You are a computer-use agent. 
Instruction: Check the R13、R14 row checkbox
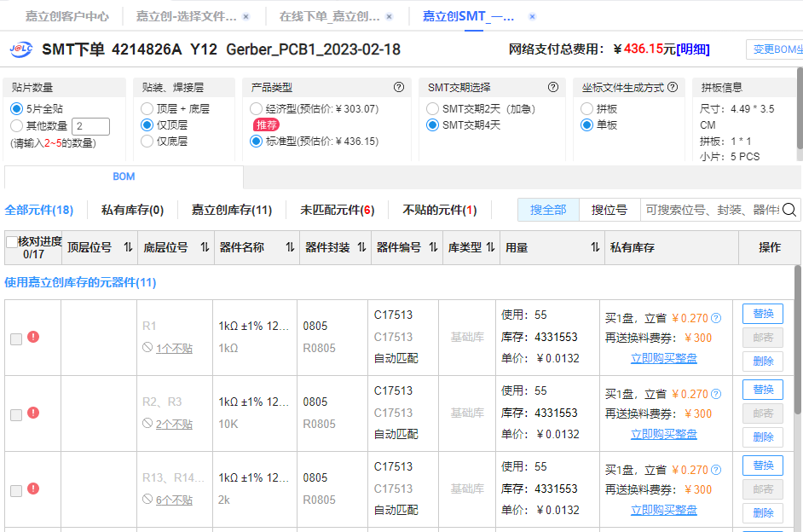click(16, 490)
